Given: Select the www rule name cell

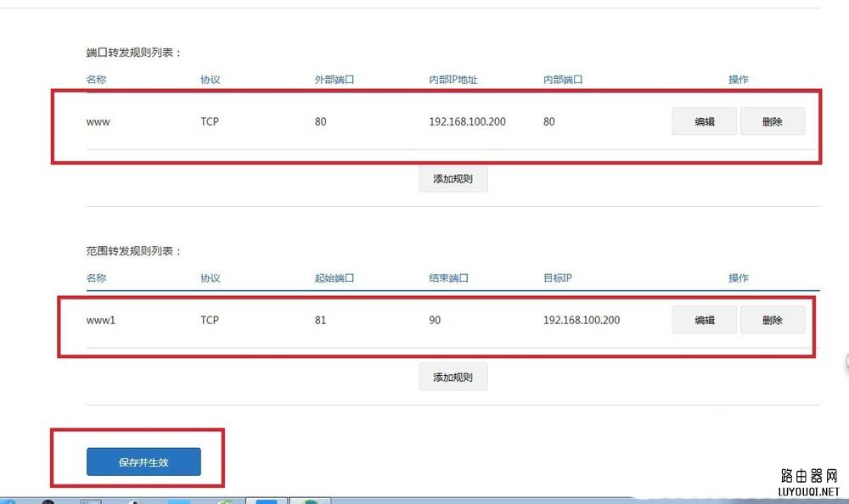Looking at the screenshot, I should (98, 121).
